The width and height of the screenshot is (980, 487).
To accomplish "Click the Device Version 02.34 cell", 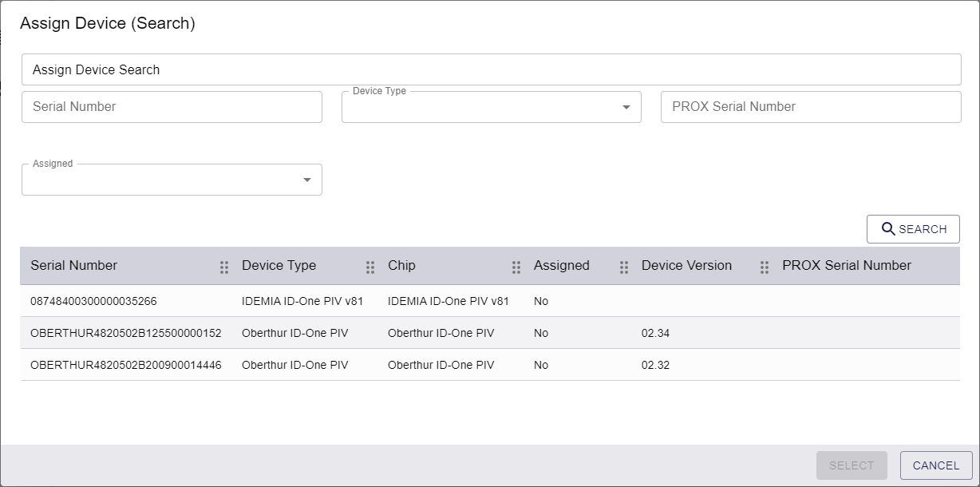I will pyautogui.click(x=655, y=333).
